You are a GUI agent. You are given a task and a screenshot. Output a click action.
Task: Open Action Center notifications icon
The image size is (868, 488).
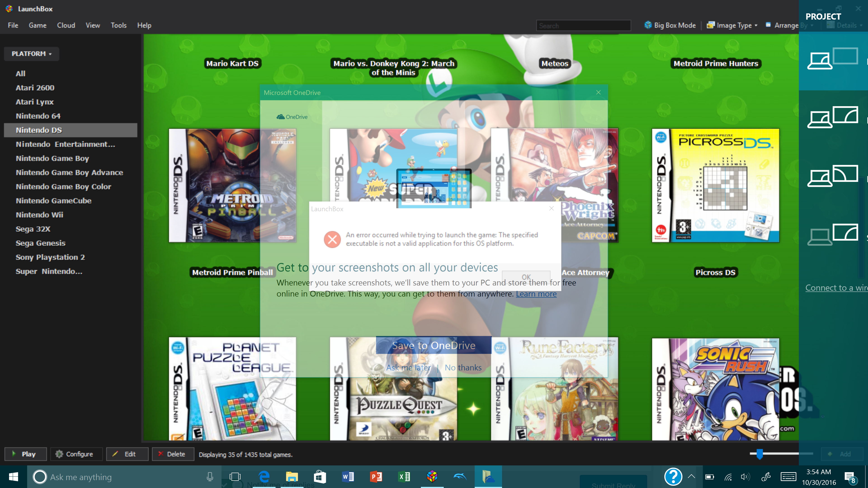coord(850,477)
